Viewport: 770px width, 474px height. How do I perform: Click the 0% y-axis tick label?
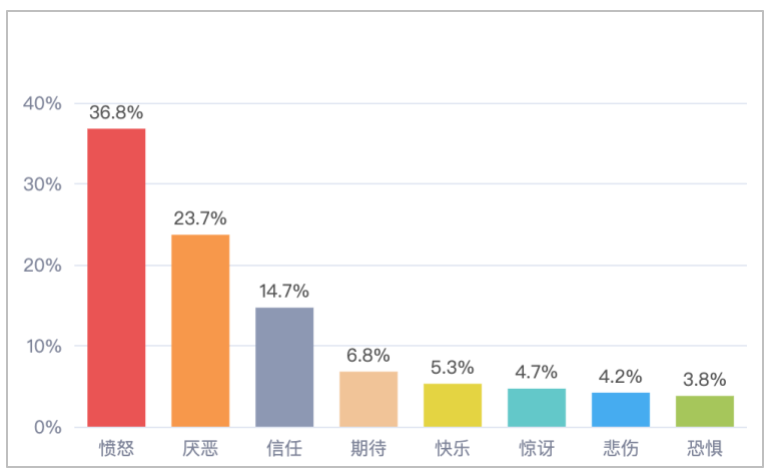click(x=48, y=427)
